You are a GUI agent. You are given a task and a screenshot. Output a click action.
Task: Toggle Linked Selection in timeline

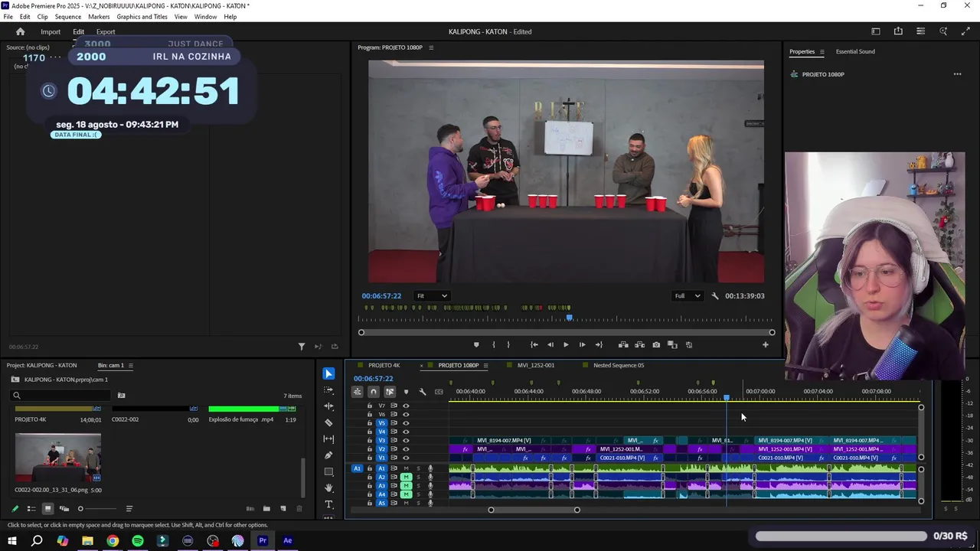[390, 392]
